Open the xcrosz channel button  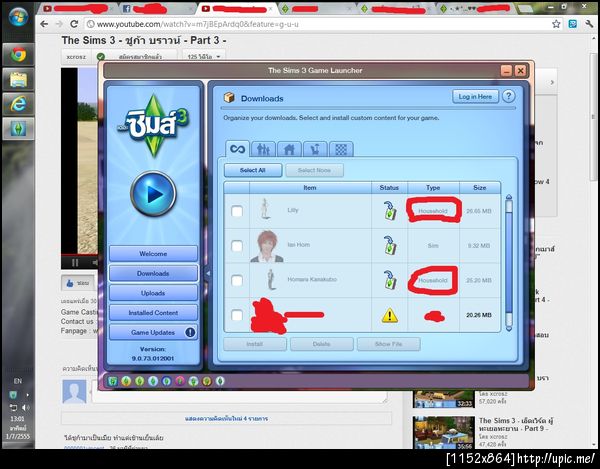tap(76, 57)
